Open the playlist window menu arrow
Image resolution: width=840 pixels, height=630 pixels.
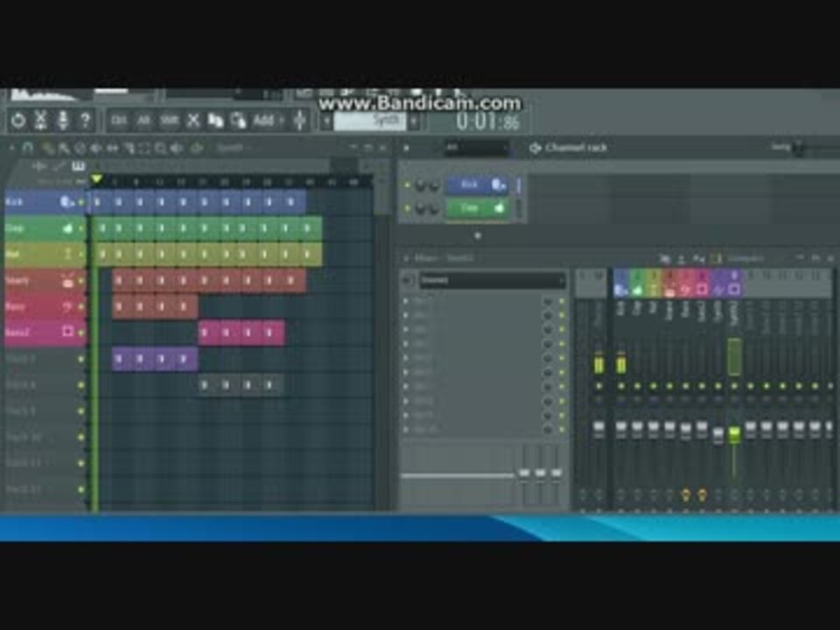click(x=11, y=148)
